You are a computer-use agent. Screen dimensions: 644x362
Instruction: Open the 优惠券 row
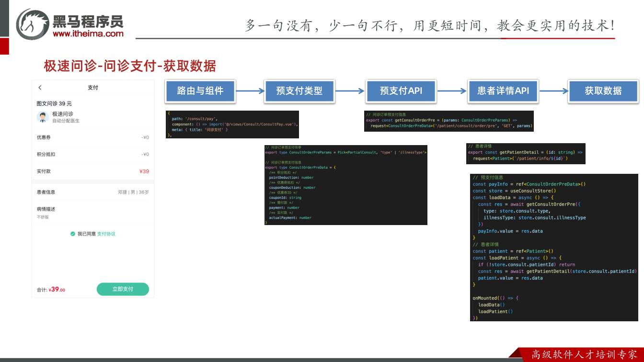click(93, 137)
